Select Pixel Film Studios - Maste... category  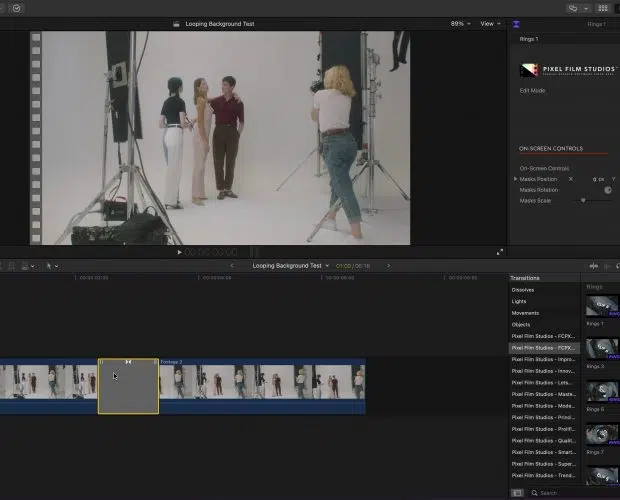point(544,394)
